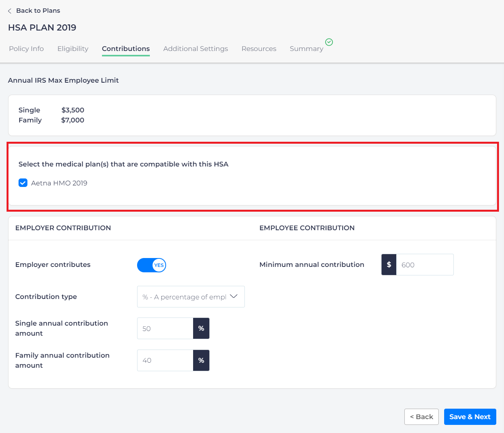Select the Resources tab
504x433 pixels.
click(259, 49)
